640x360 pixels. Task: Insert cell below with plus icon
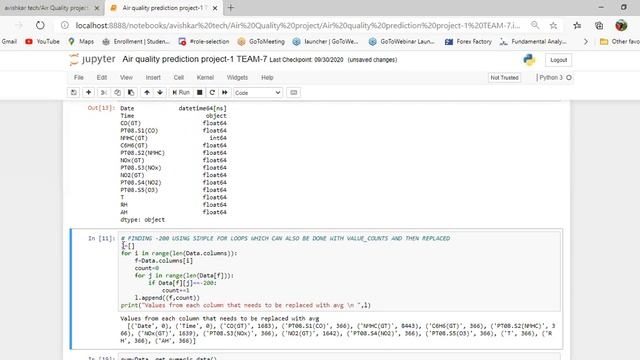89,93
